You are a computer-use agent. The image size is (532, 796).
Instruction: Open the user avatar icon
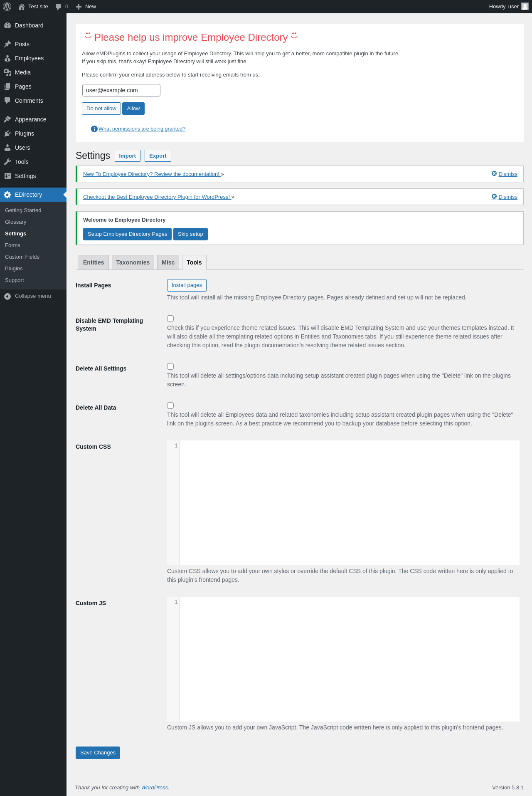525,6
